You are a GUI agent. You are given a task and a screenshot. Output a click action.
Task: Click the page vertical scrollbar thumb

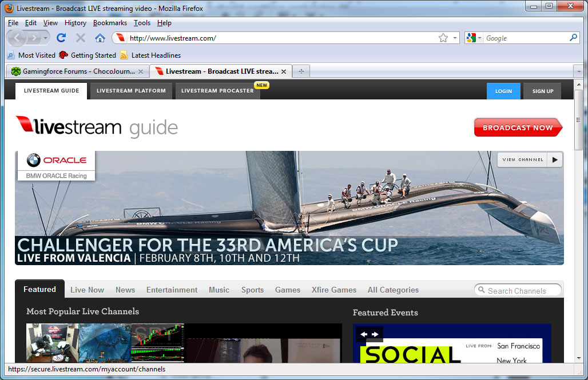coord(579,120)
